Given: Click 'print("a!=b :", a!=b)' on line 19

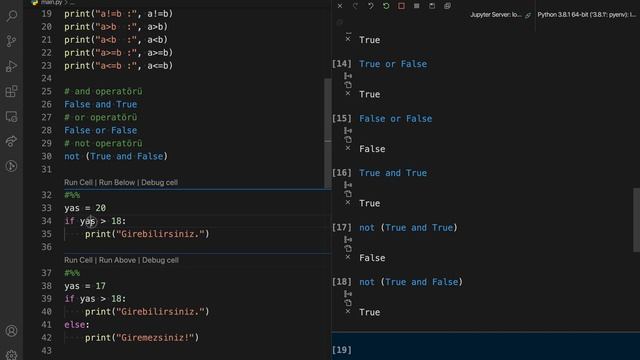Looking at the screenshot, I should [118, 14].
